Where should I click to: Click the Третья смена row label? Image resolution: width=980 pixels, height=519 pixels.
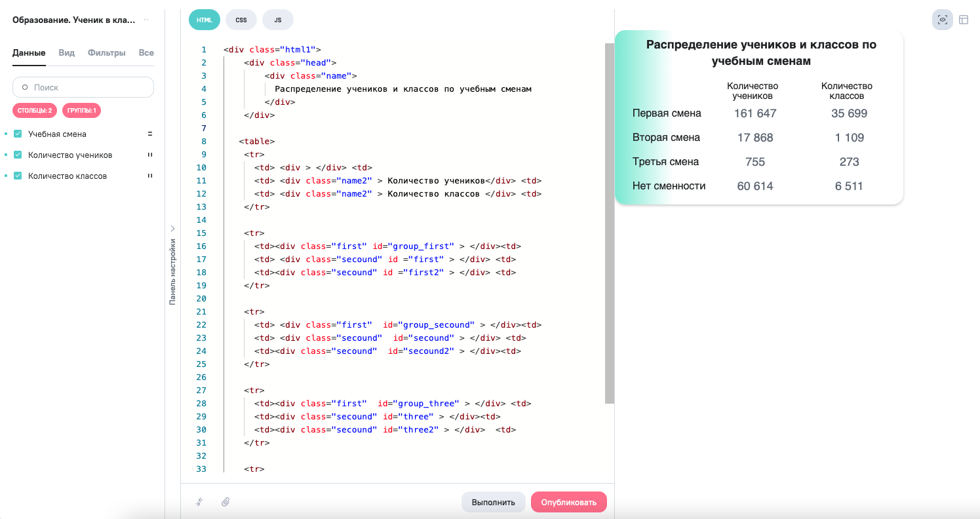pos(665,162)
